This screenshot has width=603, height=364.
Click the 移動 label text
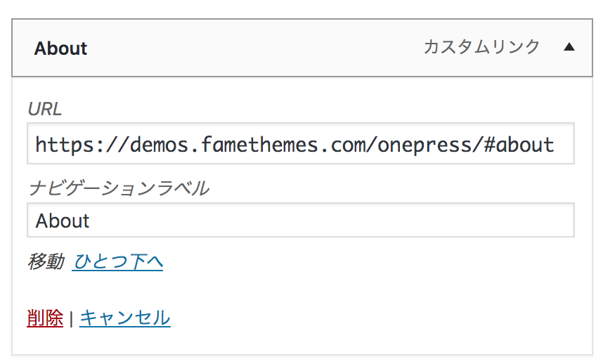point(46,262)
